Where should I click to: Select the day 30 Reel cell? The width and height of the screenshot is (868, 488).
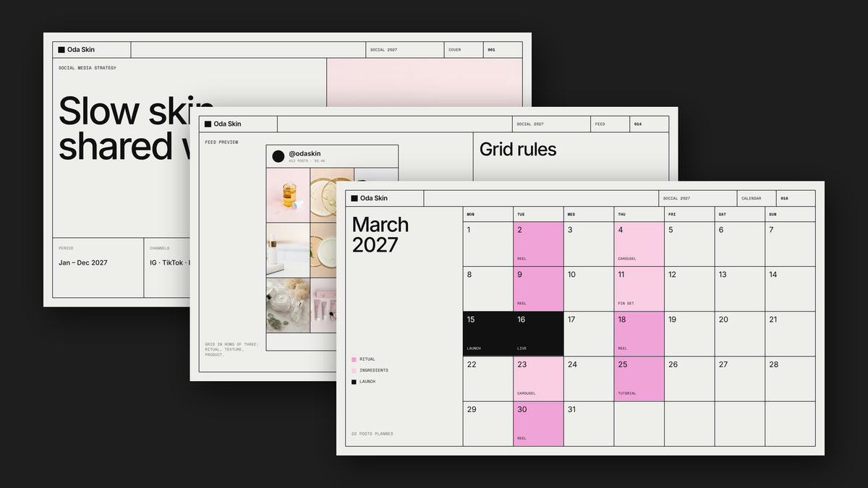pyautogui.click(x=538, y=424)
